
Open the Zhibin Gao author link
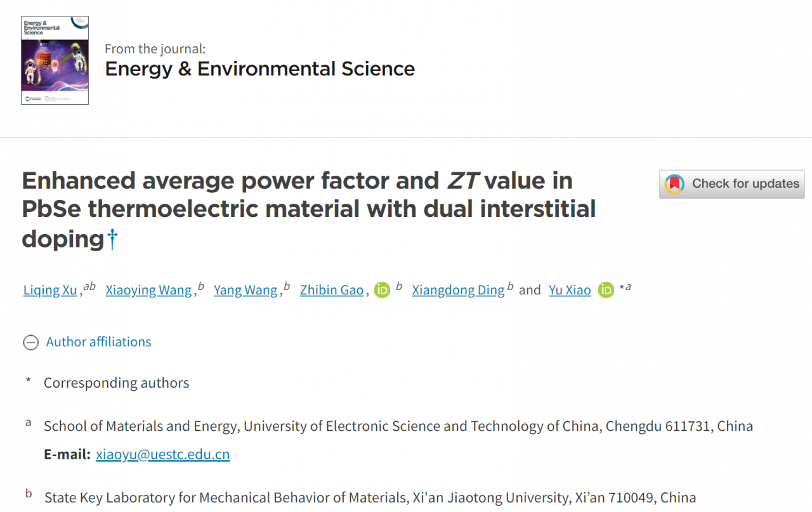(x=332, y=291)
